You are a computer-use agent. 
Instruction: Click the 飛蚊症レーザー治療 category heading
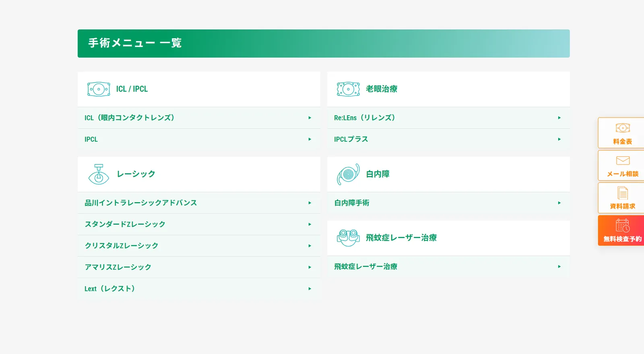(401, 238)
